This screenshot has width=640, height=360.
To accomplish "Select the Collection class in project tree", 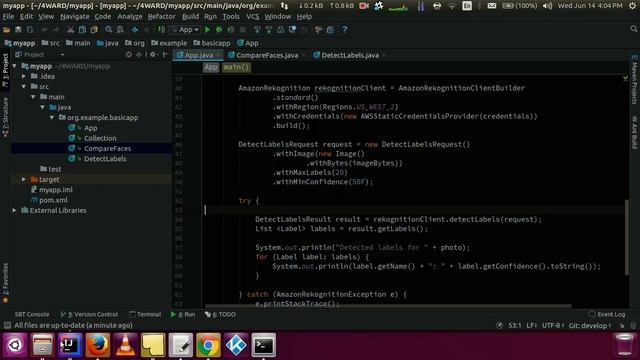I will [100, 138].
